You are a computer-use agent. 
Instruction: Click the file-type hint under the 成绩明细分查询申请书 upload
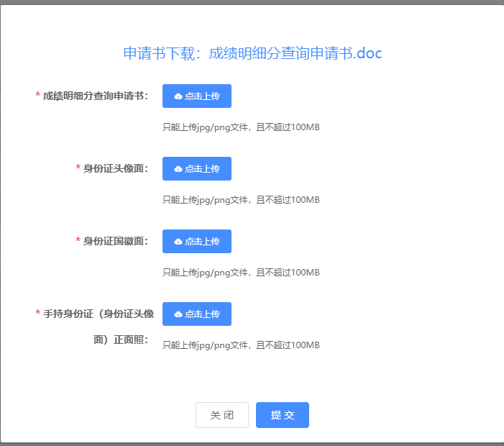tap(241, 127)
